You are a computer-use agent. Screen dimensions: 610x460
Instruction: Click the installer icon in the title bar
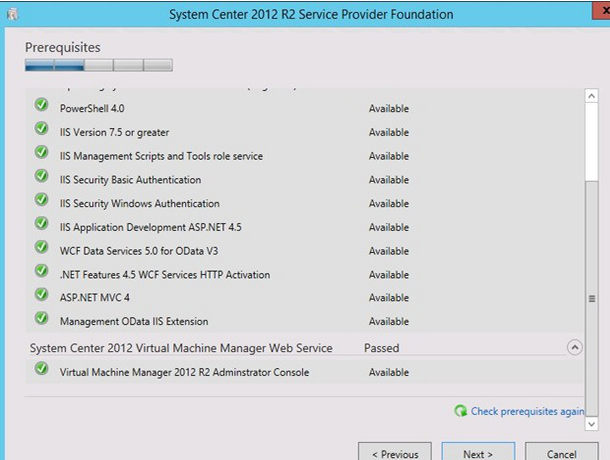(13, 14)
